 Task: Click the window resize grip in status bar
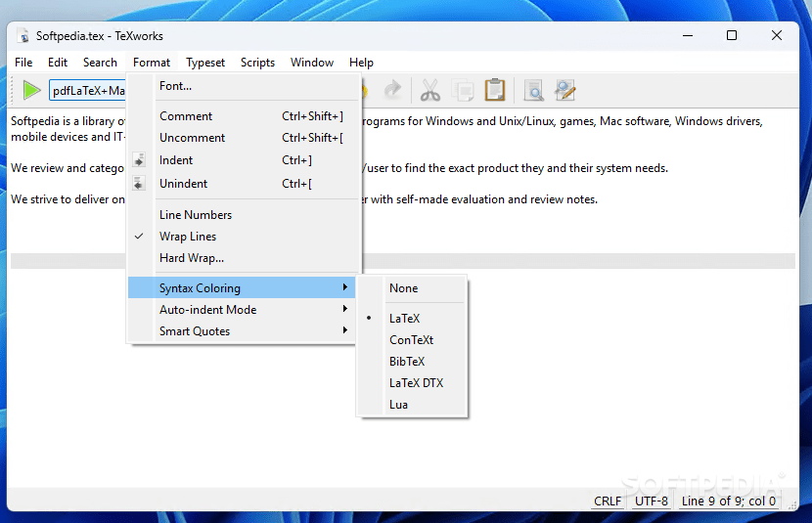[x=791, y=504]
